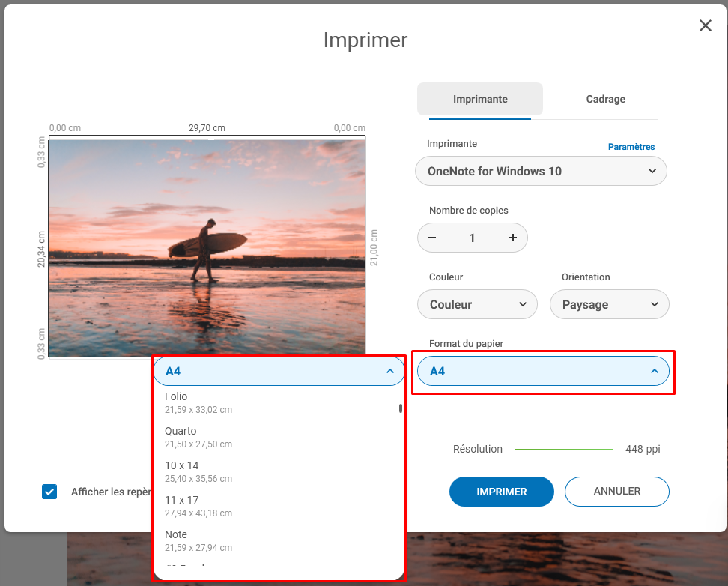Switch to the Imprimante tab
The image size is (728, 586).
[480, 99]
